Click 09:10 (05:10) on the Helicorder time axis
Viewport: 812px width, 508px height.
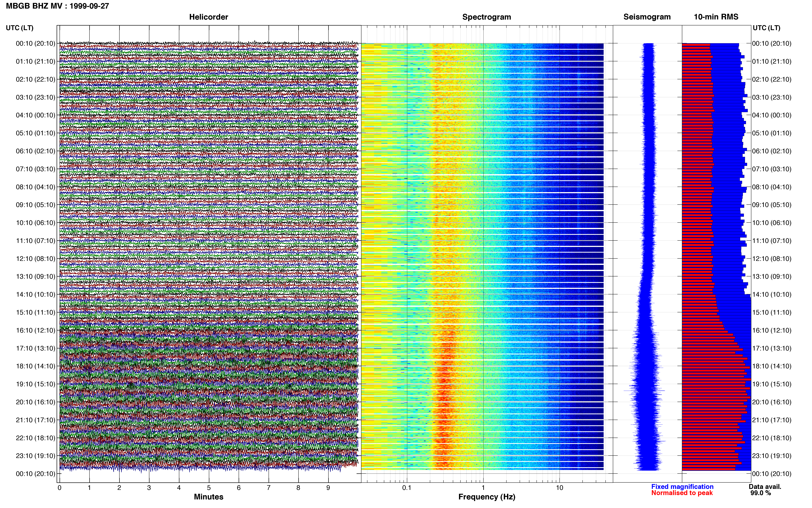[36, 205]
